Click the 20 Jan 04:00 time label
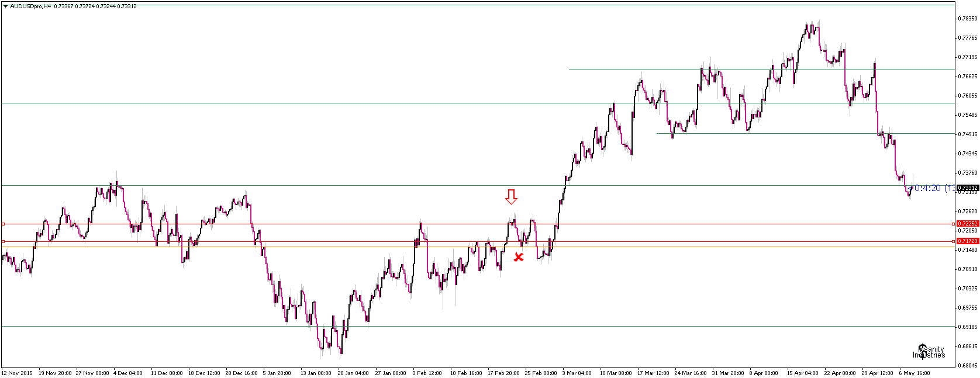This screenshot has width=980, height=378. click(x=353, y=373)
